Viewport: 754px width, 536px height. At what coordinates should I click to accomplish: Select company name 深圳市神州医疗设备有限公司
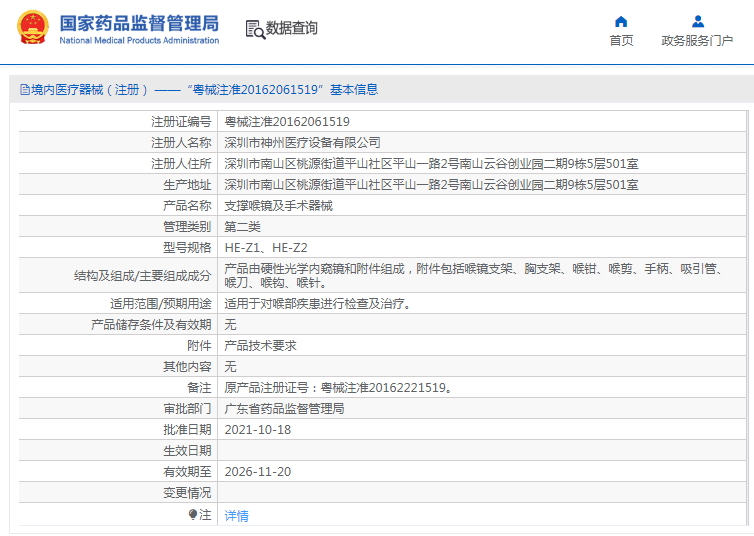click(x=302, y=143)
